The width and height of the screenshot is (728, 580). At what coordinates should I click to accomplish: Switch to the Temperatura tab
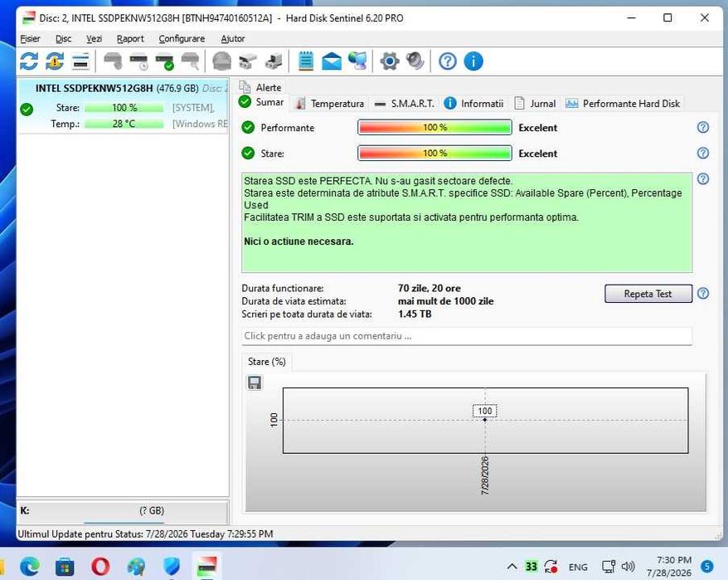coord(330,104)
